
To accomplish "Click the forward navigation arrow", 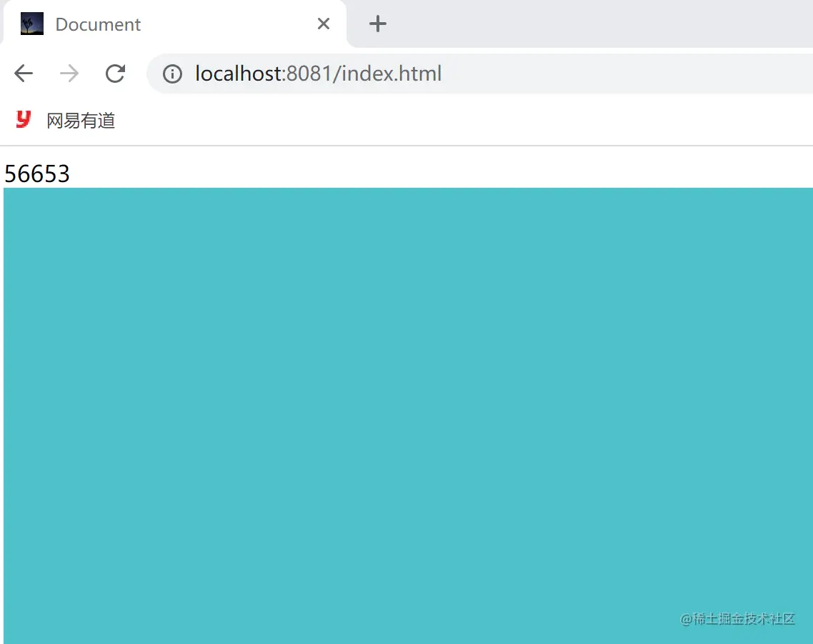I will [69, 74].
